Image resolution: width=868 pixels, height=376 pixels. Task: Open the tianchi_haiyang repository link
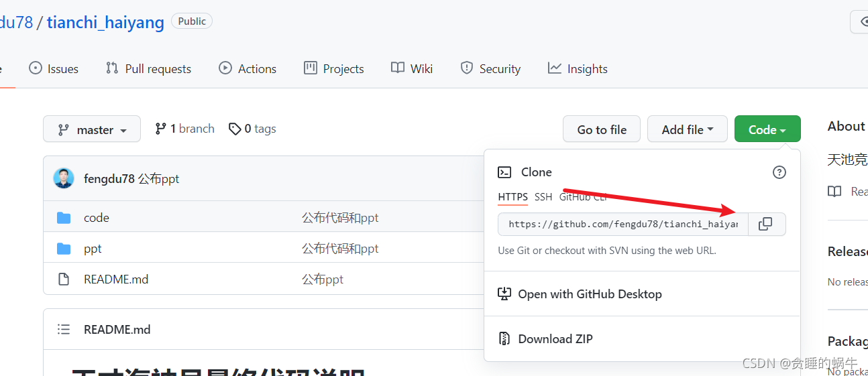click(x=105, y=22)
